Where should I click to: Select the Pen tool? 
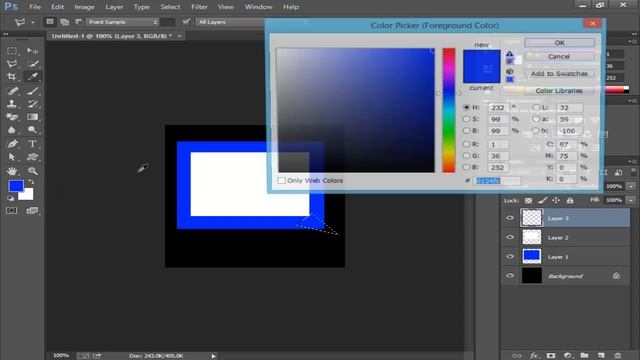coord(12,144)
